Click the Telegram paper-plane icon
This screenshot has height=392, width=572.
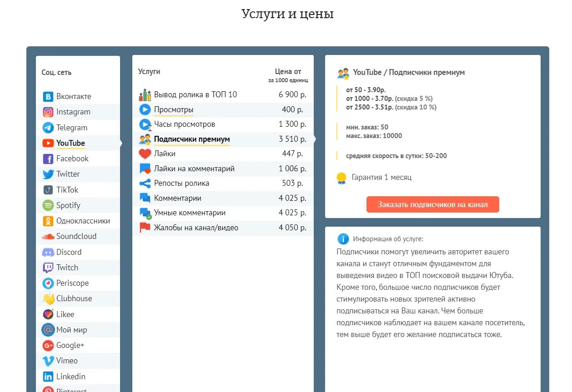[48, 128]
